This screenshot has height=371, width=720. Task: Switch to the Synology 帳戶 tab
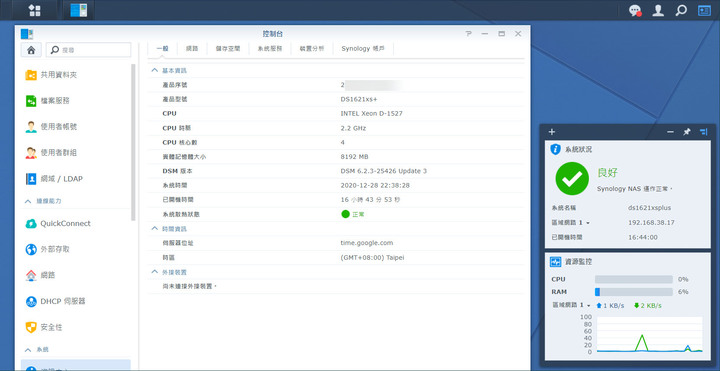pos(363,49)
